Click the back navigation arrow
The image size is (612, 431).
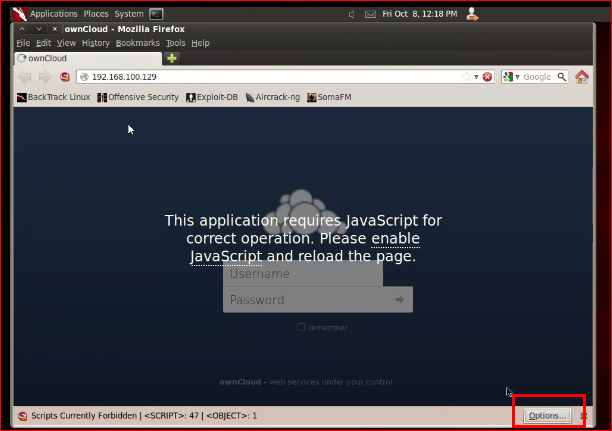tap(25, 77)
